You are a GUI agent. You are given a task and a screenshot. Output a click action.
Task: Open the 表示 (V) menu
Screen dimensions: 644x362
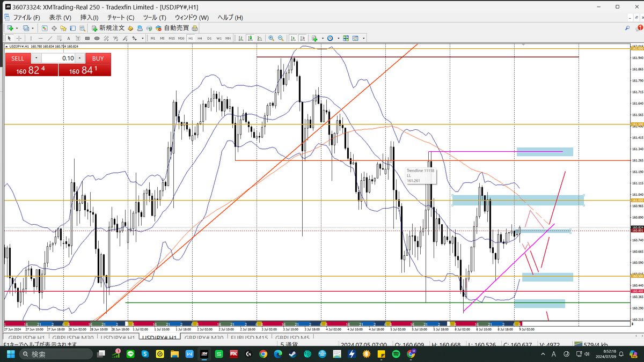tap(60, 17)
